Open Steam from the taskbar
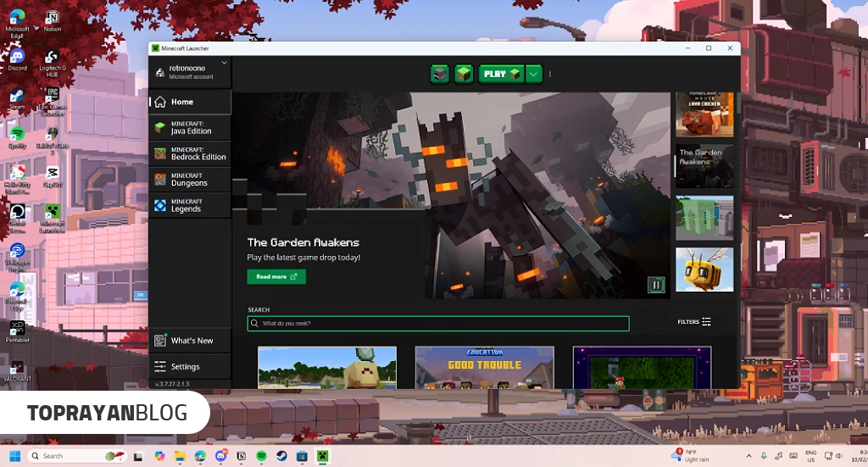868x467 pixels. [x=281, y=456]
